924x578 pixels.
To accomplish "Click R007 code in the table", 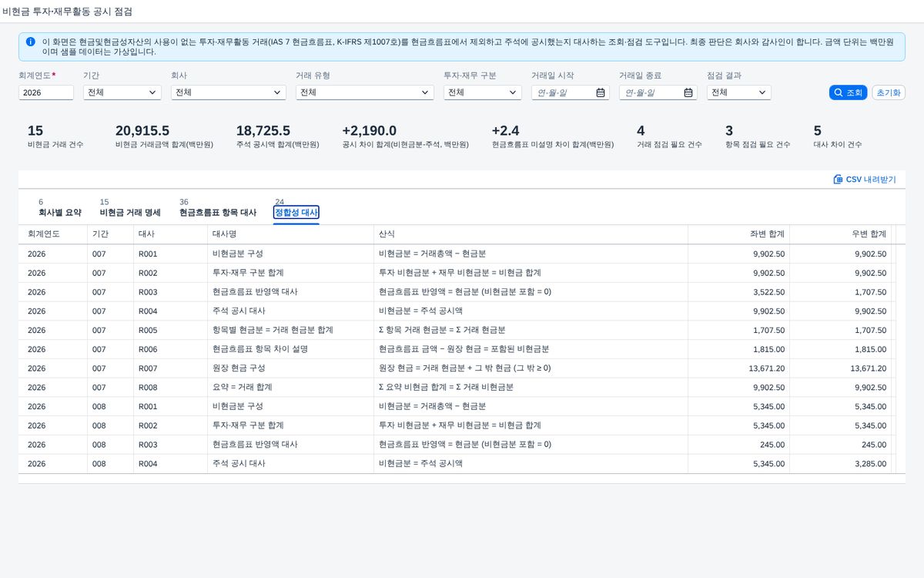I will 148,368.
